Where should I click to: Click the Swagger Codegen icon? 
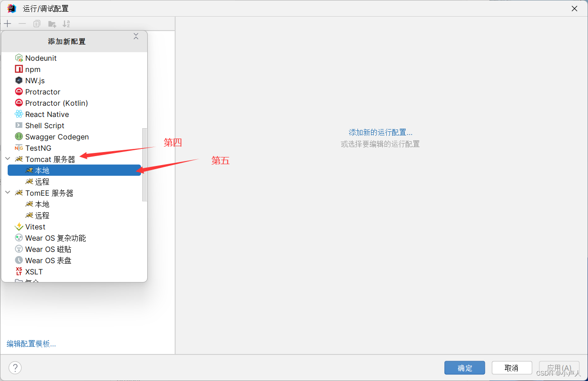(19, 137)
